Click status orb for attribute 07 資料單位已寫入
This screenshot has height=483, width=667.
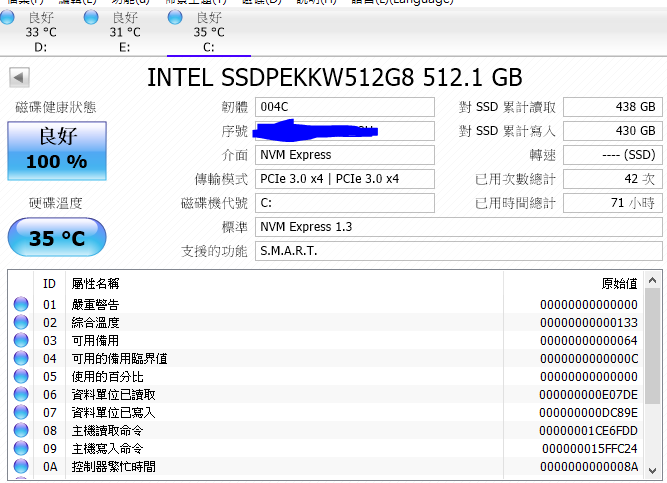(x=21, y=412)
